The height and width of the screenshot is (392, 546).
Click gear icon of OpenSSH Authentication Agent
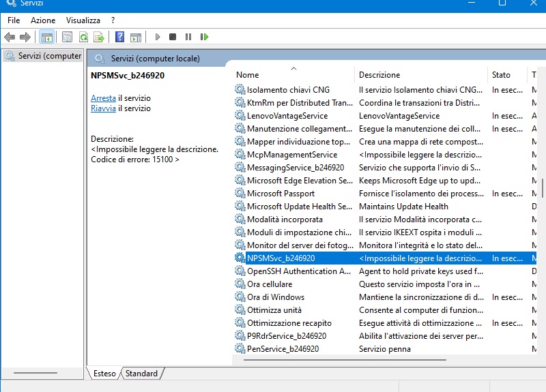coord(240,271)
